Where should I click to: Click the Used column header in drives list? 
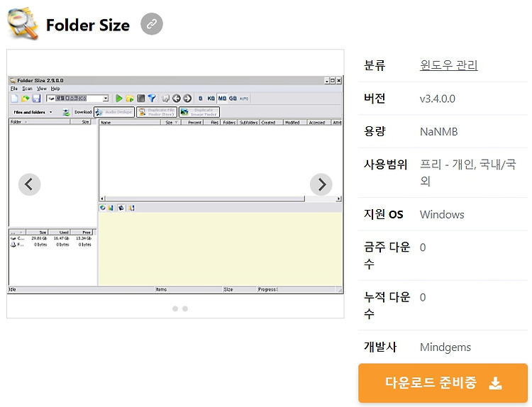[60, 233]
